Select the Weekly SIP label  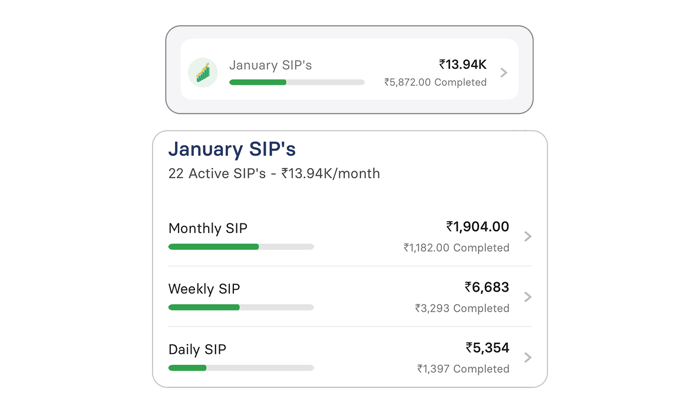pos(204,289)
